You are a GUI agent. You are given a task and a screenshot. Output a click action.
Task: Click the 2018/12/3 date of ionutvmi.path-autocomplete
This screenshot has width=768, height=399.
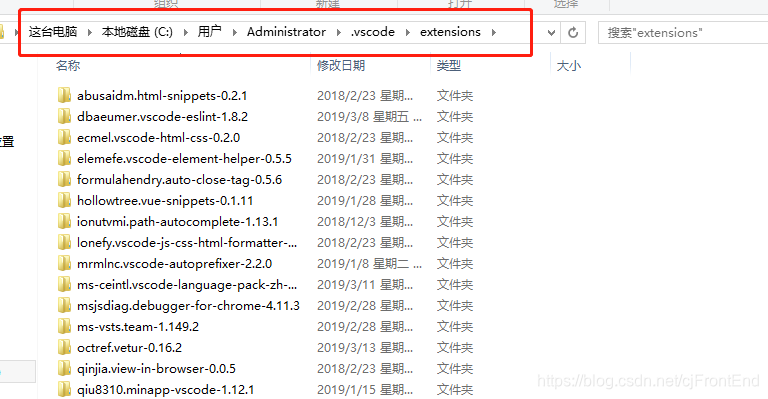365,222
